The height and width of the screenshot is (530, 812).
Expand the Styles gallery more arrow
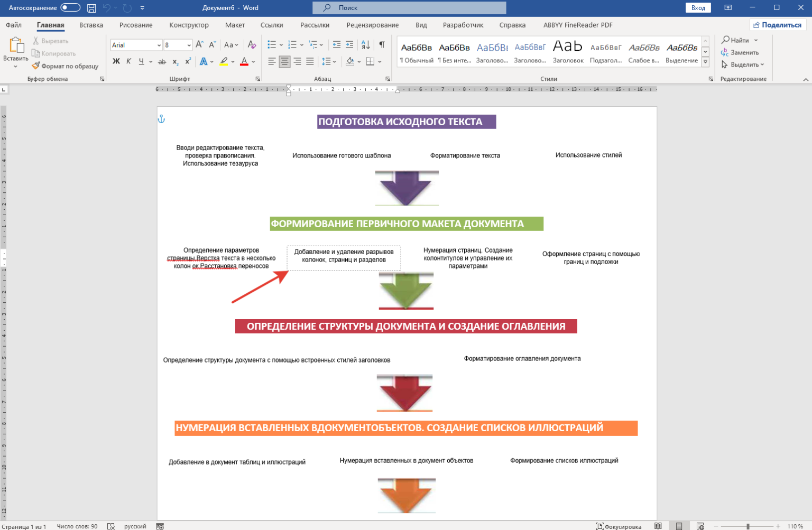coord(705,62)
